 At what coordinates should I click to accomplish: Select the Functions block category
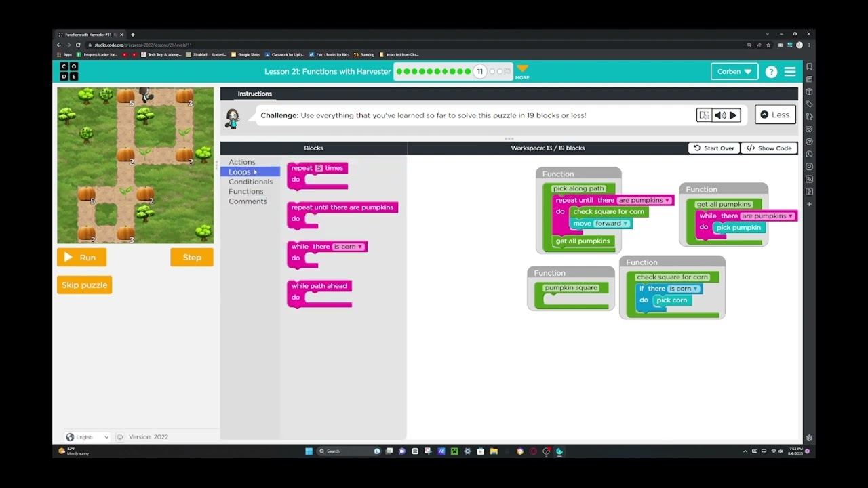245,192
